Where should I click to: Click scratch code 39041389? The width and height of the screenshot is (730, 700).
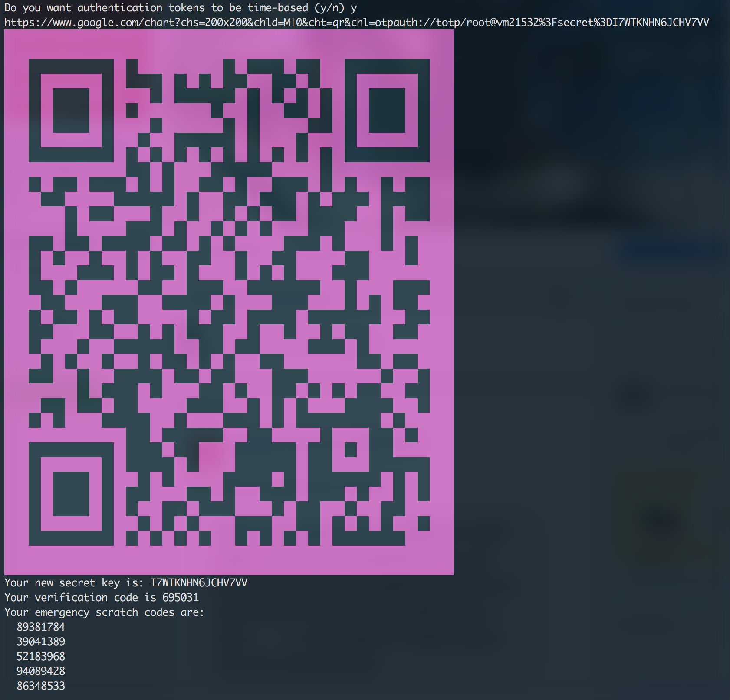41,641
